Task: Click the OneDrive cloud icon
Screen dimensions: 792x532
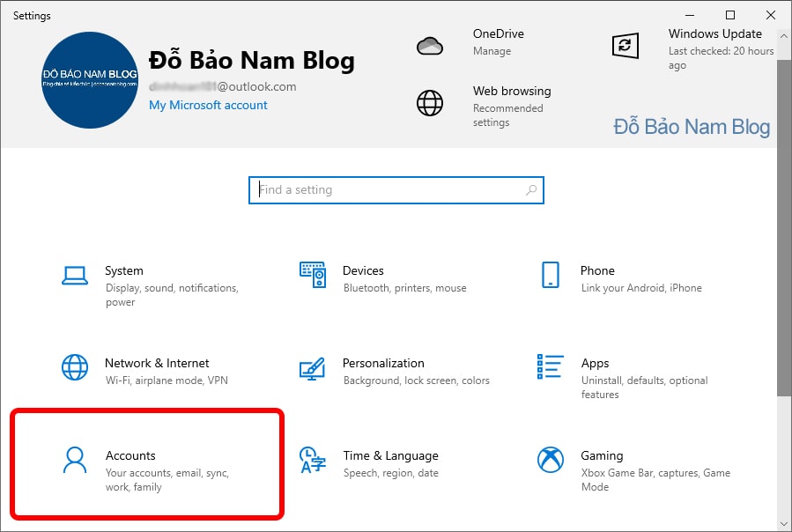Action: (x=430, y=46)
